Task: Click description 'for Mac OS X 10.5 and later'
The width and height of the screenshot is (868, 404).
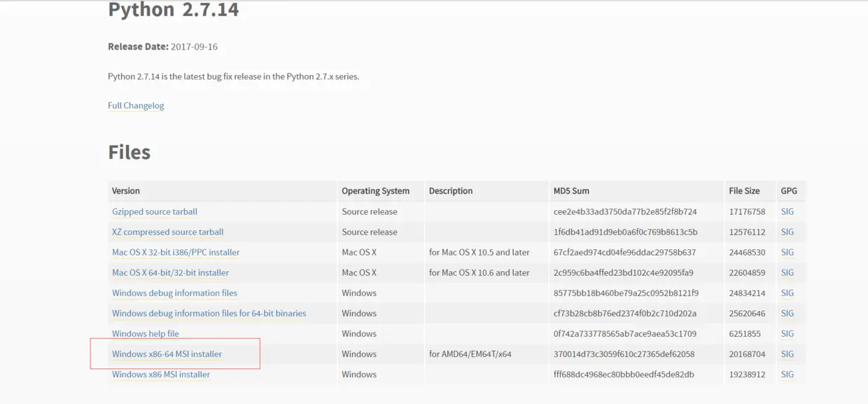Action: coord(479,252)
